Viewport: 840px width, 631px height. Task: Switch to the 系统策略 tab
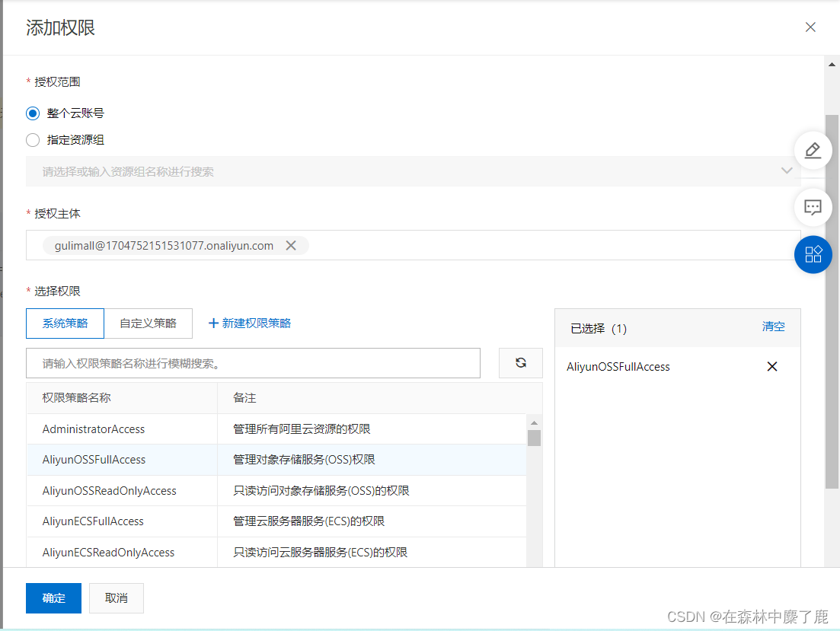pyautogui.click(x=65, y=323)
